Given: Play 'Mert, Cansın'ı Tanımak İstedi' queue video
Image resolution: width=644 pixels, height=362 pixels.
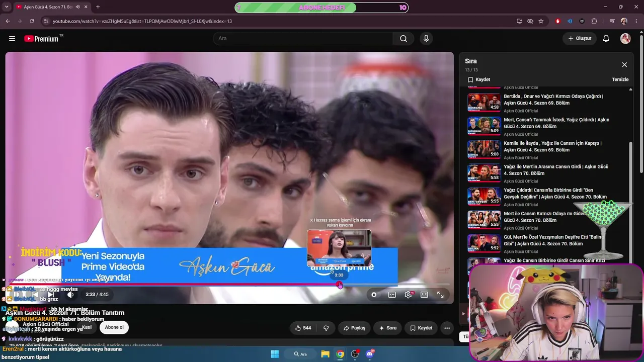Looking at the screenshot, I should [x=556, y=123].
